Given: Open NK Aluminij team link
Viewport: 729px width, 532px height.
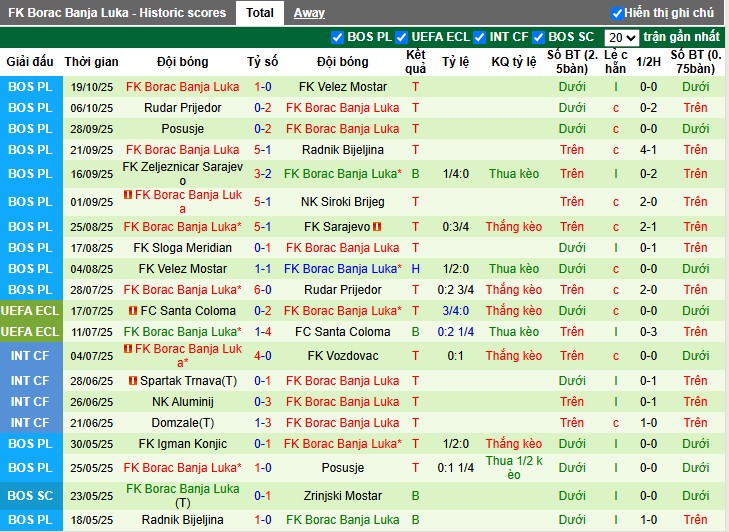Looking at the screenshot, I should pos(183,402).
